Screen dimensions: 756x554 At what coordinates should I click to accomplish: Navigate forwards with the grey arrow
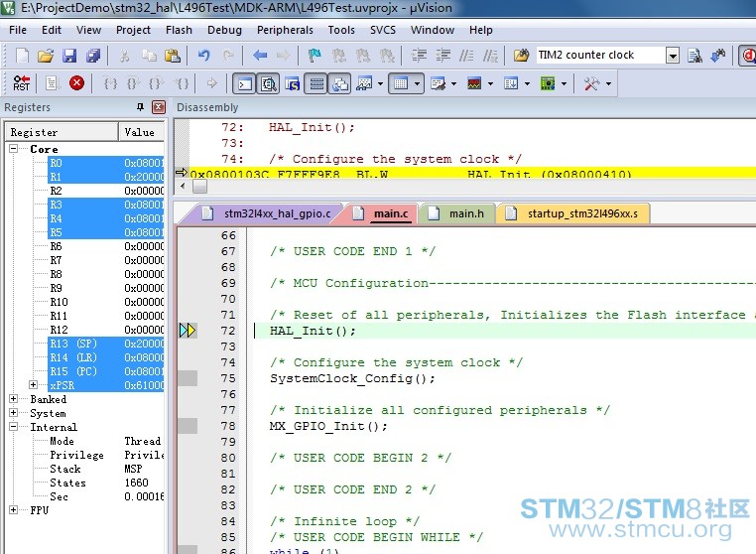pos(284,56)
